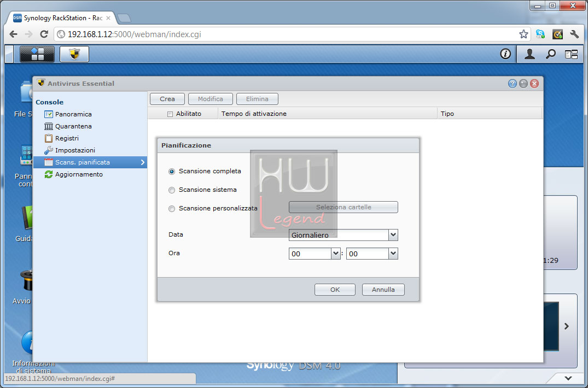Image resolution: width=588 pixels, height=388 pixels.
Task: Click the Antivirus Essential taskbar shield button
Action: pyautogui.click(x=74, y=54)
